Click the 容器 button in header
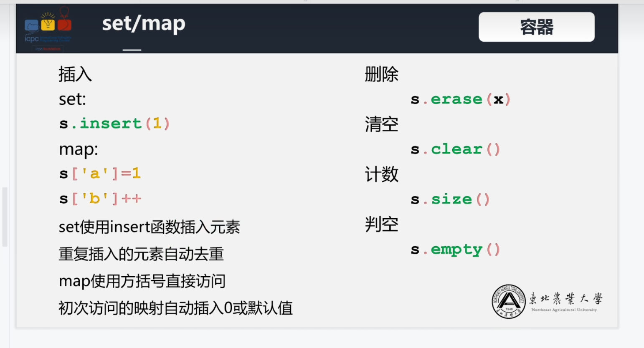Viewport: 644px width, 348px height. click(536, 27)
